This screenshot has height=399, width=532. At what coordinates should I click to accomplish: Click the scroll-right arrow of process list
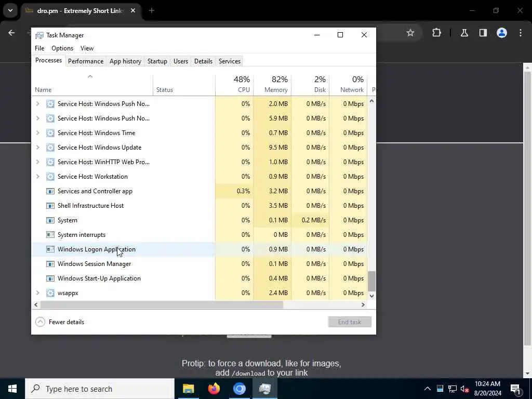pyautogui.click(x=363, y=304)
